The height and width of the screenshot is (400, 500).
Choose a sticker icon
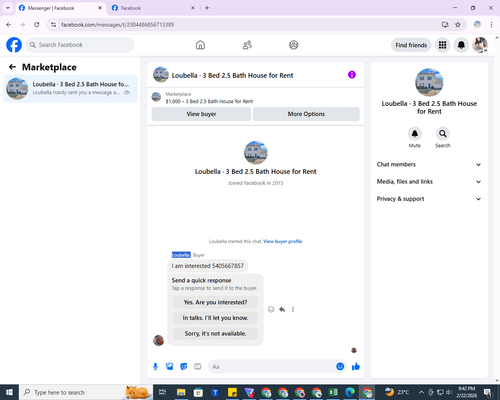point(184,367)
